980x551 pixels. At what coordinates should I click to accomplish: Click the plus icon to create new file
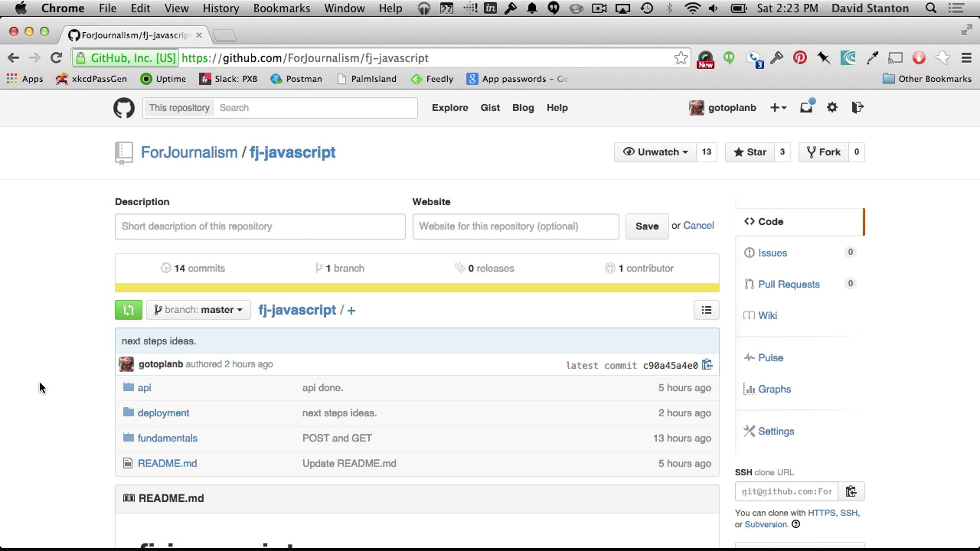(351, 311)
